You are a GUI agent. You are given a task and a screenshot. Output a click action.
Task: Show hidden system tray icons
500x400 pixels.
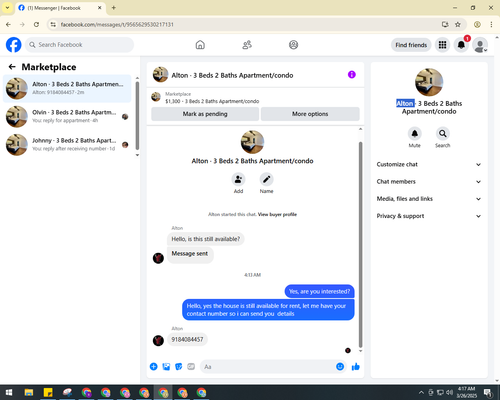coord(421,393)
